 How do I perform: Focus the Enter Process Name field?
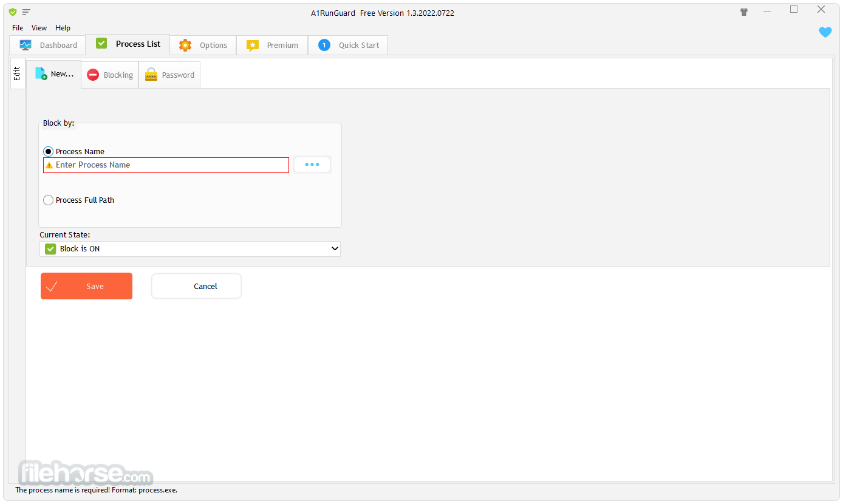166,165
